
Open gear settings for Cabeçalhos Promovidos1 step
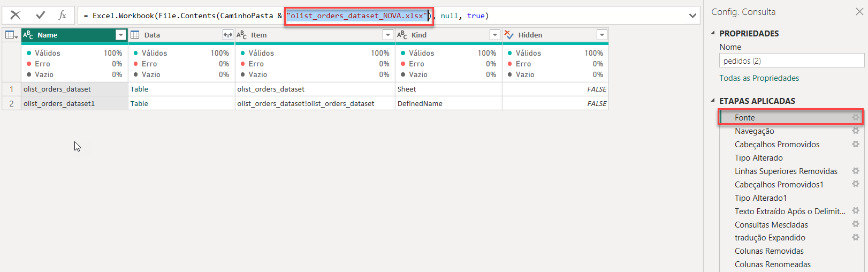pyautogui.click(x=855, y=184)
